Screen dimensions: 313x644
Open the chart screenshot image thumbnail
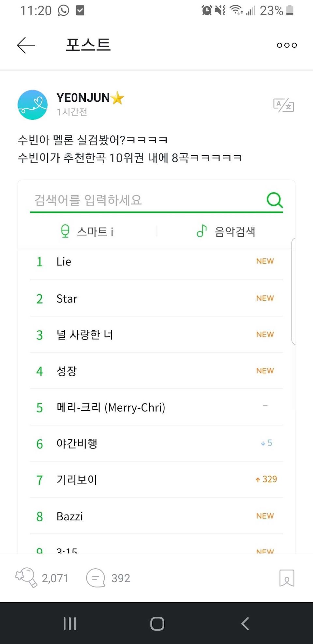click(156, 366)
